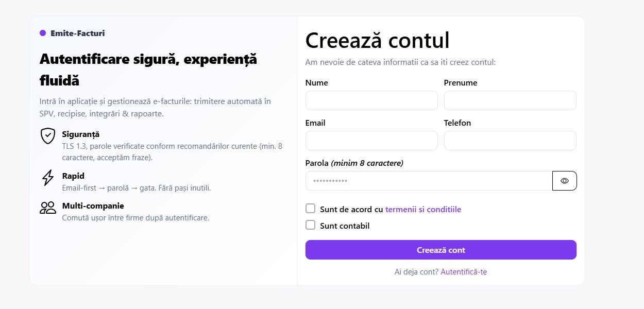
Task: Click the 'Creează contul' heading
Action: click(x=378, y=40)
